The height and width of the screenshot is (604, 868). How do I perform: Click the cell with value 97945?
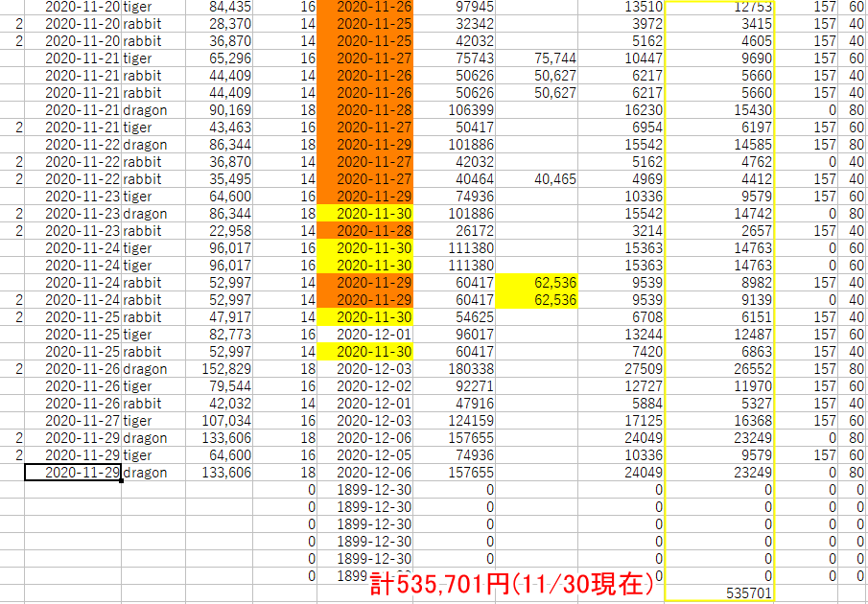click(x=454, y=8)
